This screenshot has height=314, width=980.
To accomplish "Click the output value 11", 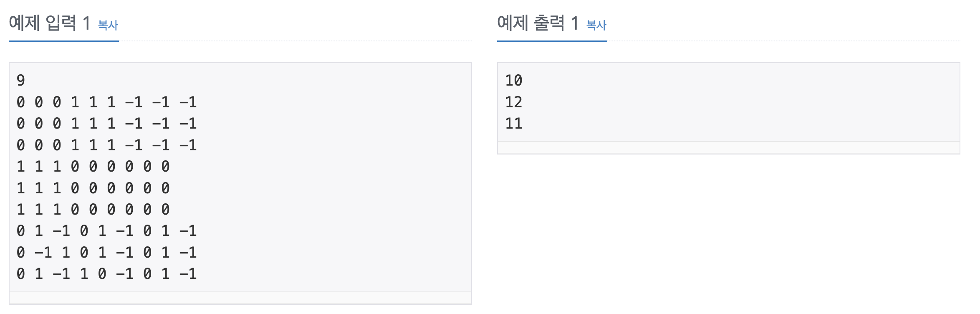I will pyautogui.click(x=514, y=124).
